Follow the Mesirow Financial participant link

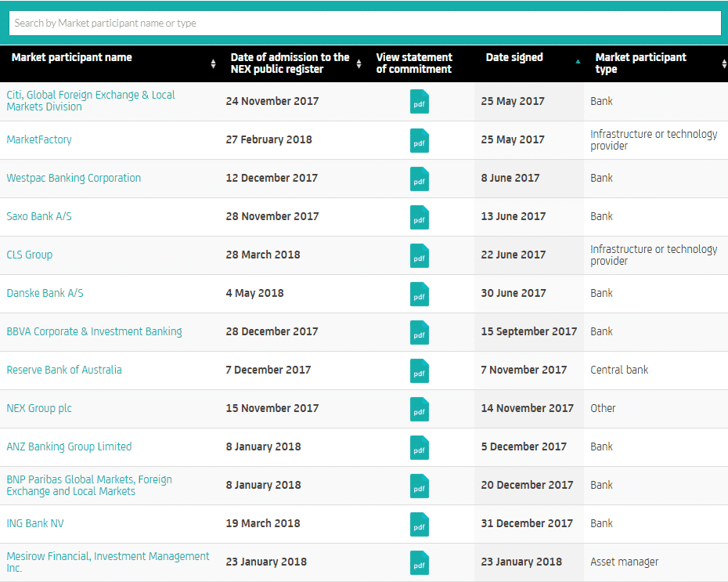(x=108, y=562)
